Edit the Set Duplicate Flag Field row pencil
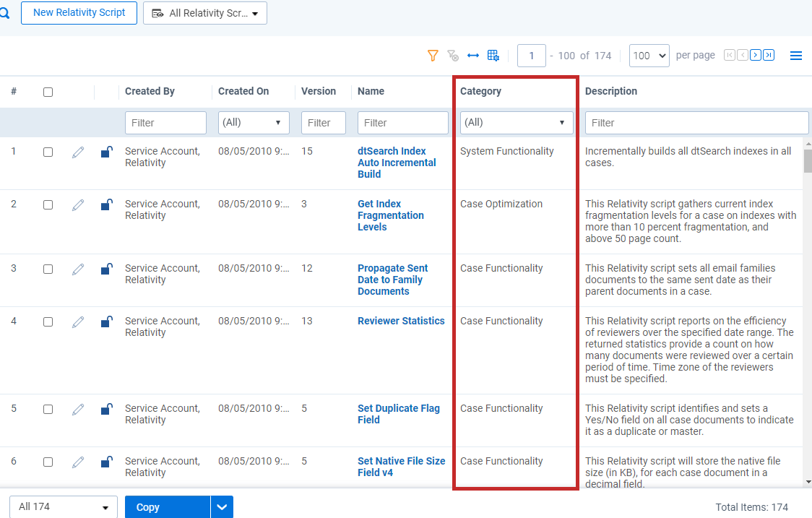This screenshot has height=518, width=812. 78,410
